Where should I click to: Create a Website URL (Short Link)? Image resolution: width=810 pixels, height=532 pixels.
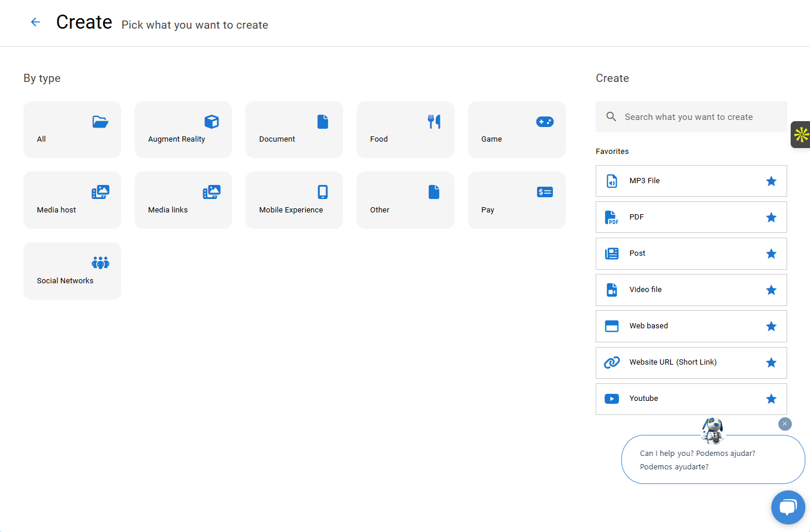point(674,362)
